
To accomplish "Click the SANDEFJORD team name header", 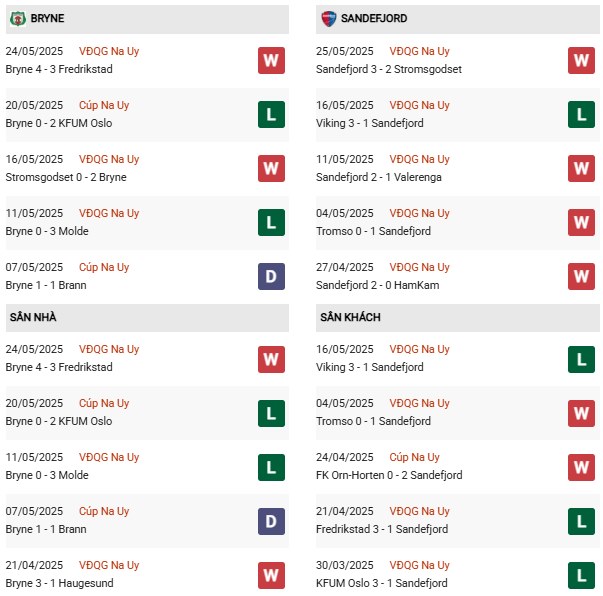I will [376, 18].
